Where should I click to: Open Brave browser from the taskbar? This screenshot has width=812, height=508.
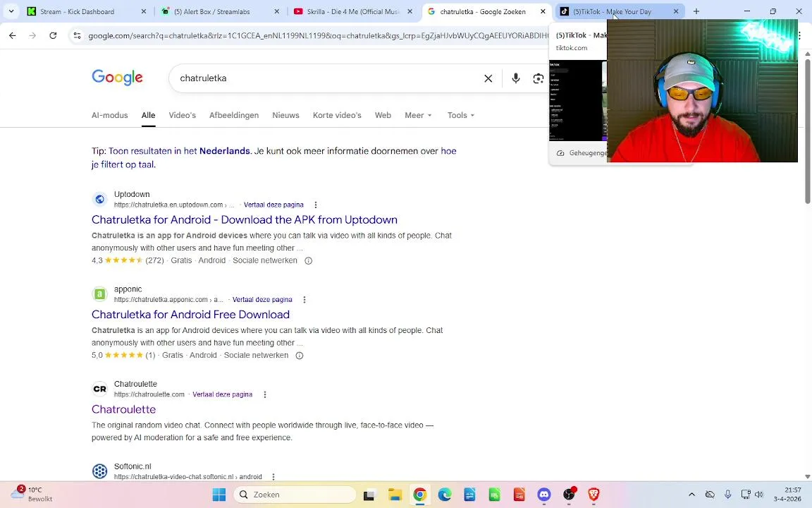pyautogui.click(x=594, y=495)
